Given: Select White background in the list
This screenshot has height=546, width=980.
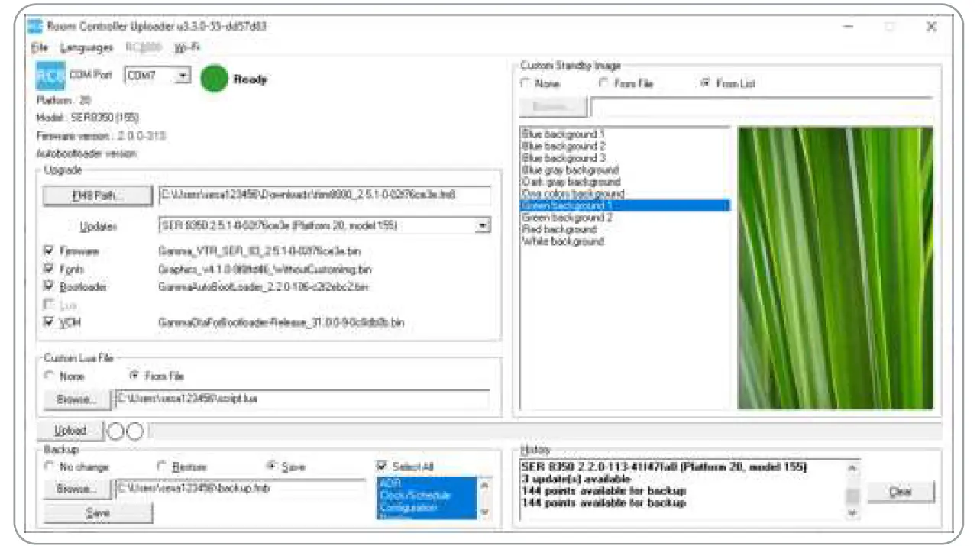Looking at the screenshot, I should coord(625,241).
